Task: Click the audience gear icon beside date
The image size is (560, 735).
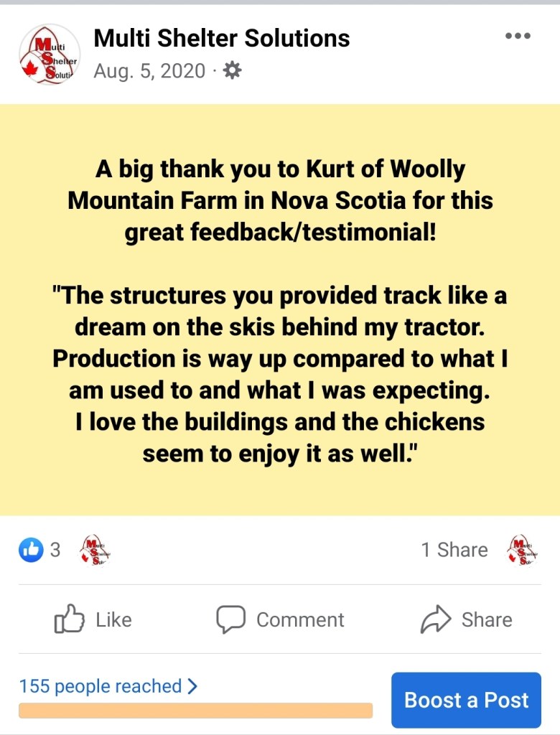Action: 233,70
